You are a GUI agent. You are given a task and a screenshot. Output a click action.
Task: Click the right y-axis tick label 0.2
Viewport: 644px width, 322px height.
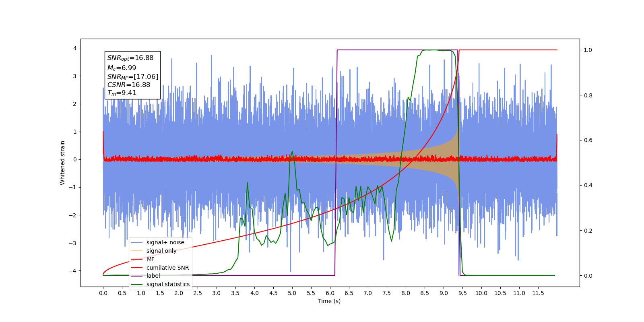tap(588, 231)
